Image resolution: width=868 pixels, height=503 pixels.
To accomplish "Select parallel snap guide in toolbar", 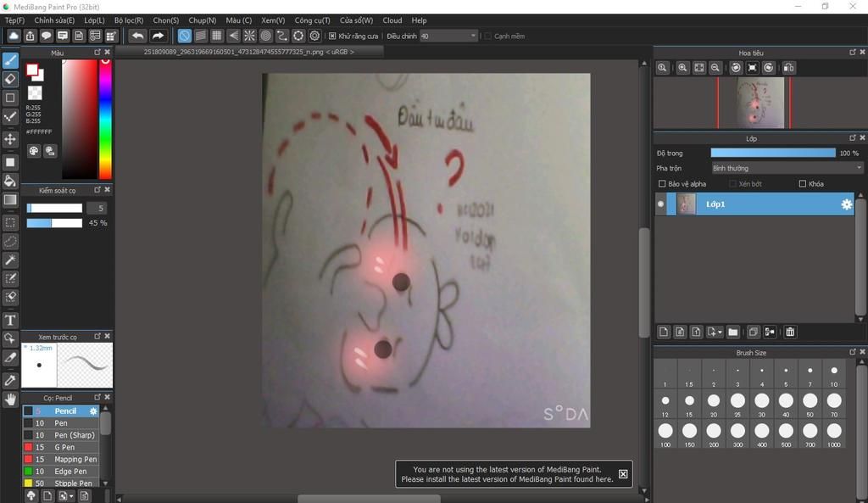I will [200, 36].
